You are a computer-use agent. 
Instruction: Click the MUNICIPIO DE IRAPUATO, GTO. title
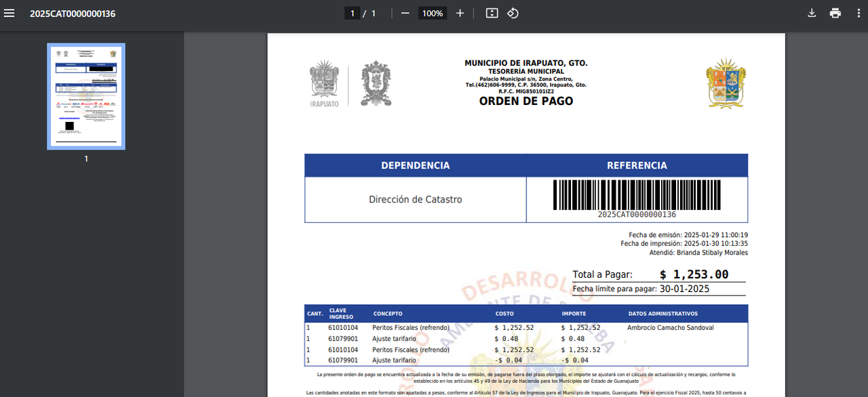[526, 63]
